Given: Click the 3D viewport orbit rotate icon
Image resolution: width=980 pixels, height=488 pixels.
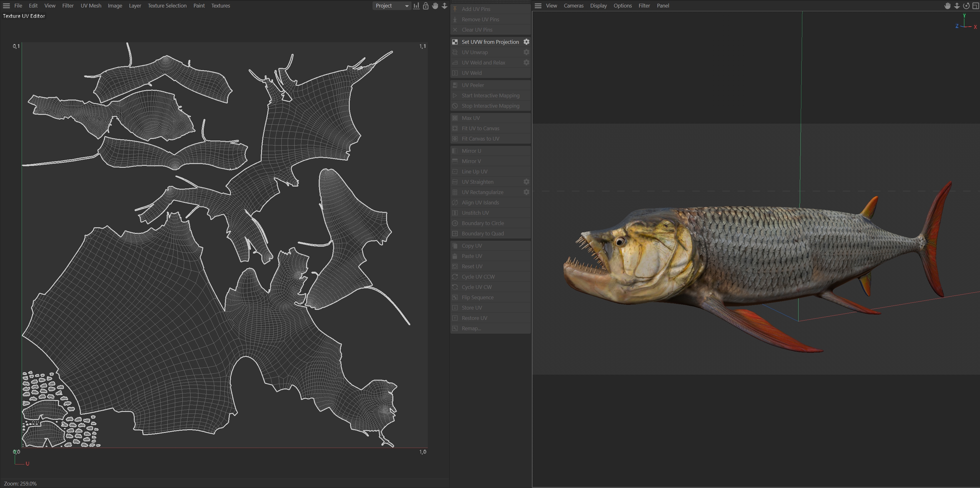Looking at the screenshot, I should pyautogui.click(x=966, y=6).
